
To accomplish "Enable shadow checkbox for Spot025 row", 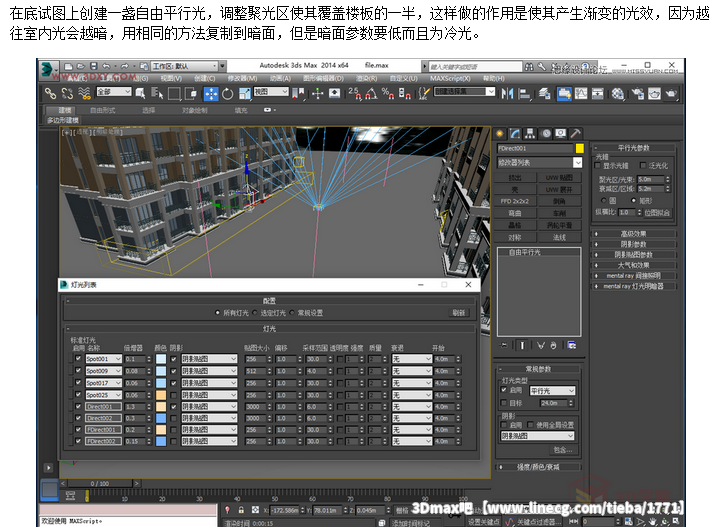I will 174,395.
